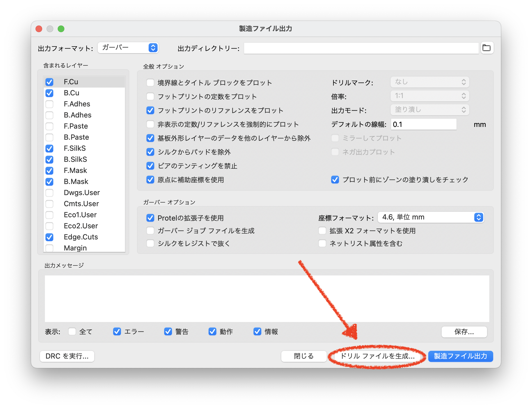Click ドリル ファイルを生成... button

point(377,356)
